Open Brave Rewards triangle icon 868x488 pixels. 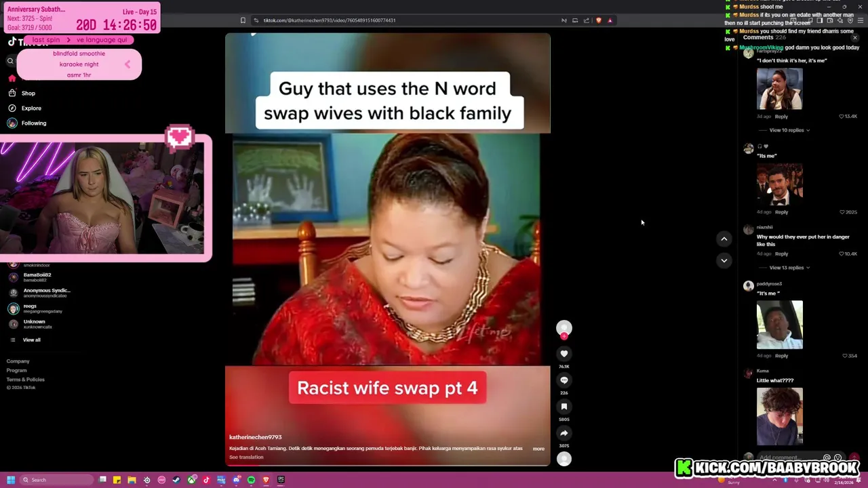tap(610, 20)
